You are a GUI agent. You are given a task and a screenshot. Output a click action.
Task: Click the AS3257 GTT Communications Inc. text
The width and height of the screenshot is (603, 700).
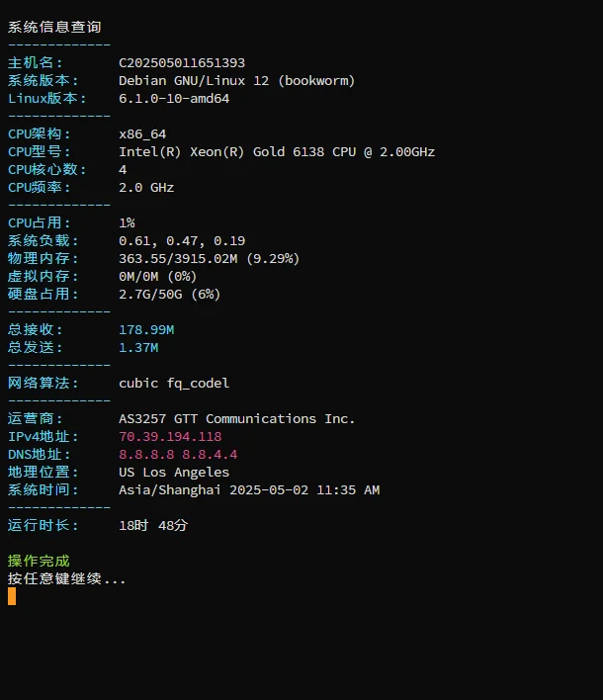(237, 419)
